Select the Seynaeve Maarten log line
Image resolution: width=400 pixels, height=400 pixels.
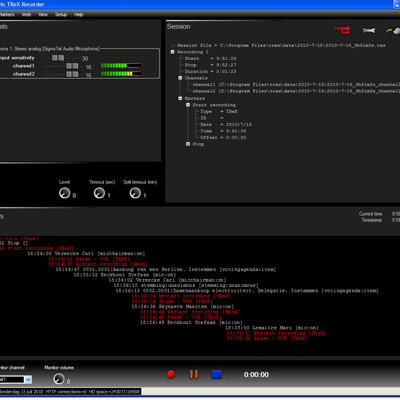[x=183, y=307]
